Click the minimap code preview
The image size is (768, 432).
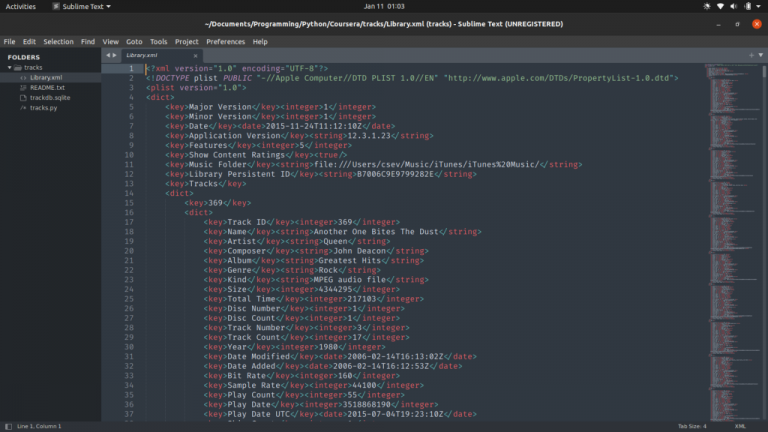coord(732,242)
